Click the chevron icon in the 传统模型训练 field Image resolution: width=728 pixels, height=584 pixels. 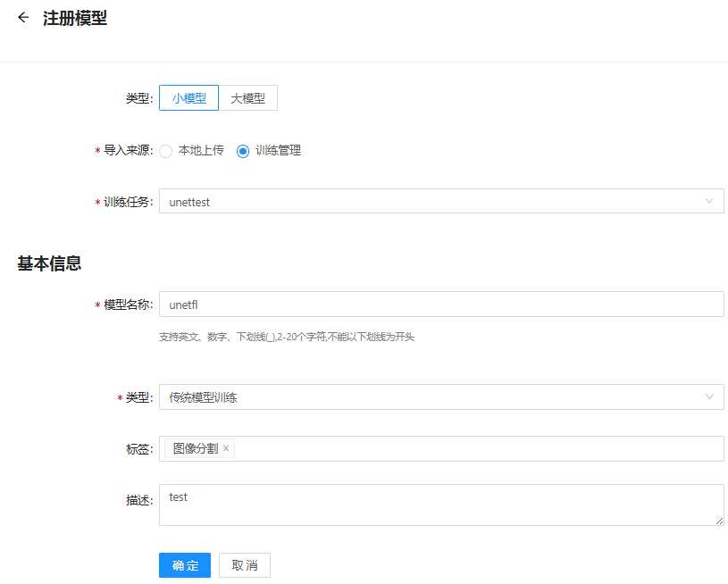tap(709, 397)
